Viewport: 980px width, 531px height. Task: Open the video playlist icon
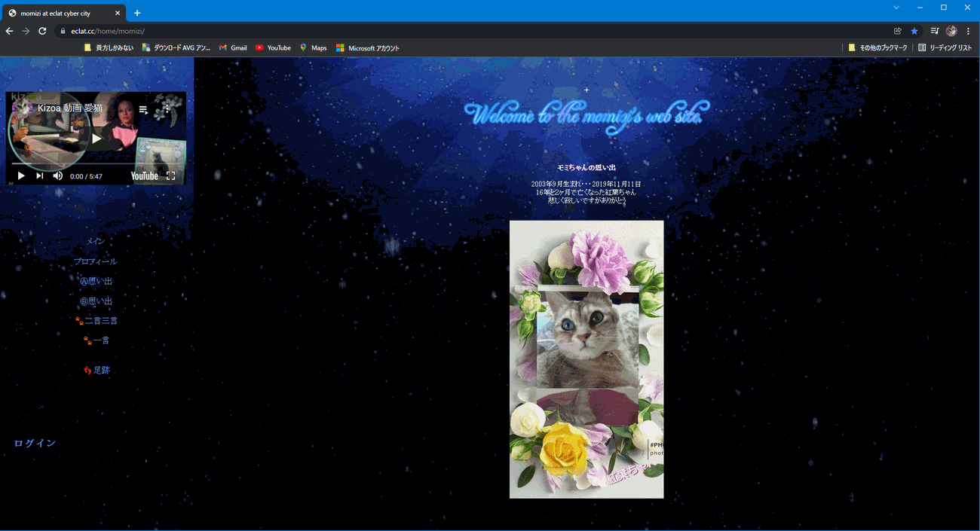click(x=143, y=109)
